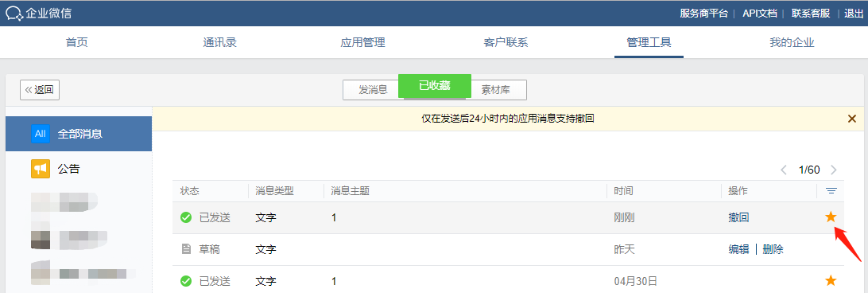Click 状态 column header
Screen dimensions: 868x293
[189, 191]
